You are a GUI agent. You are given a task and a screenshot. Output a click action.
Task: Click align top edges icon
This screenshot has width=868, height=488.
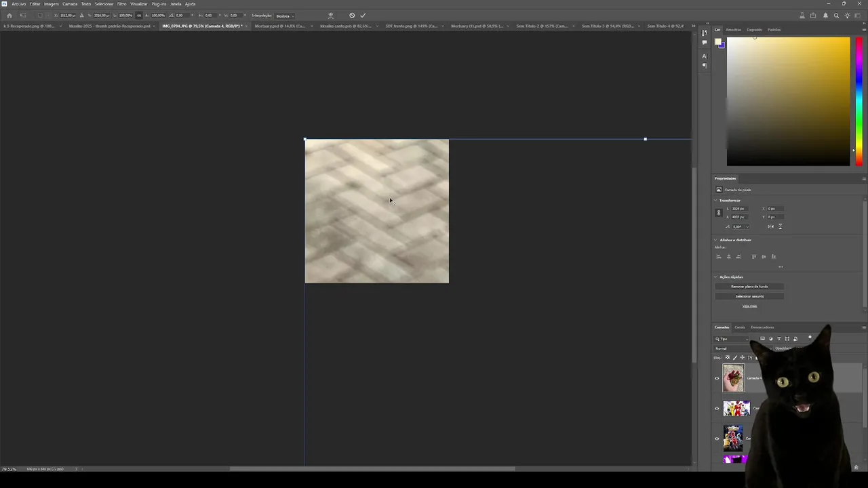(x=754, y=257)
